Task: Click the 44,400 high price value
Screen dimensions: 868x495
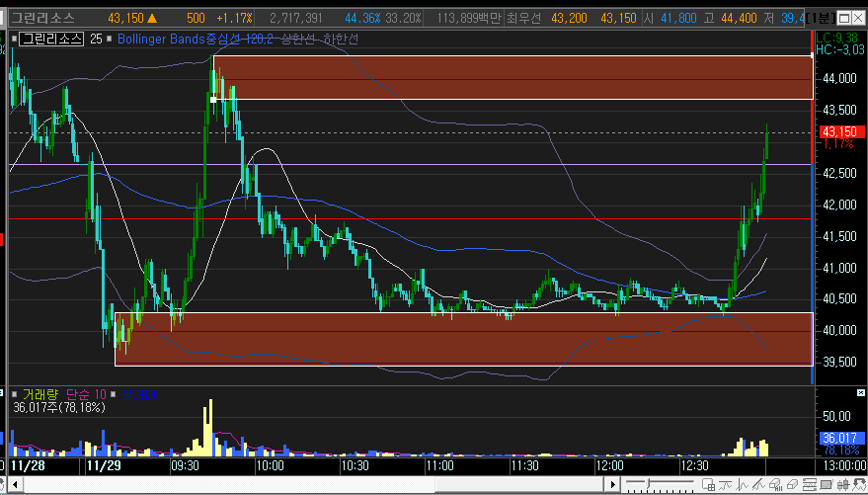Action: (x=739, y=18)
